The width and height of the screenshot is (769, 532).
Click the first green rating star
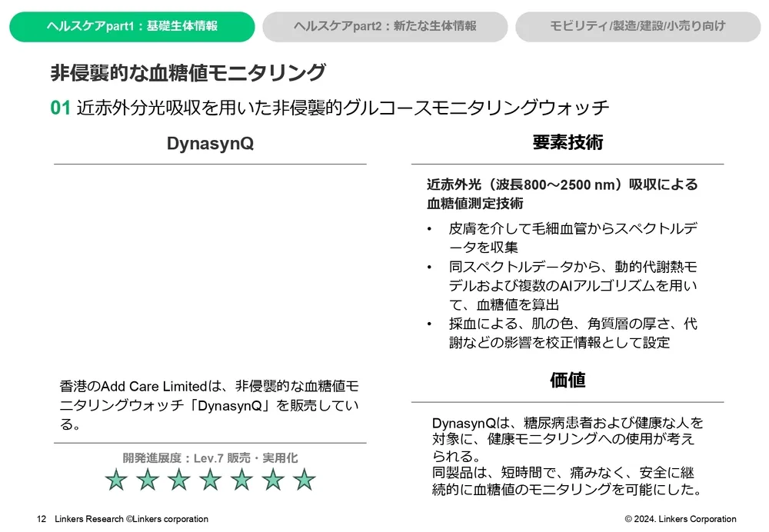pyautogui.click(x=116, y=480)
